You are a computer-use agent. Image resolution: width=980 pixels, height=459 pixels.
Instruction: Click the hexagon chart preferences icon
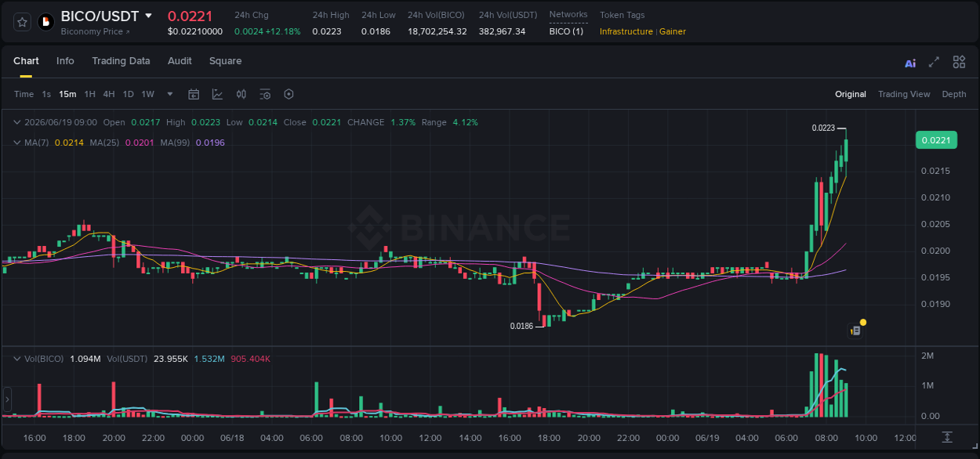(289, 94)
